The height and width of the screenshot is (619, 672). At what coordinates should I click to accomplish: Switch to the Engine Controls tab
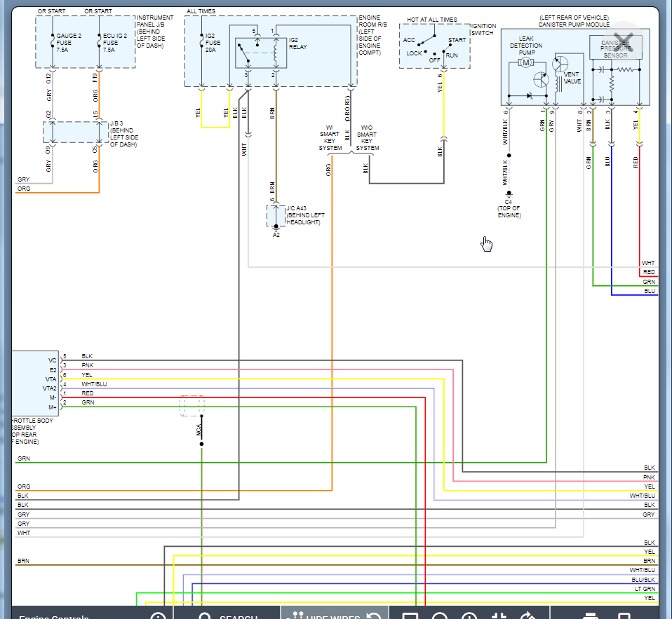click(55, 615)
